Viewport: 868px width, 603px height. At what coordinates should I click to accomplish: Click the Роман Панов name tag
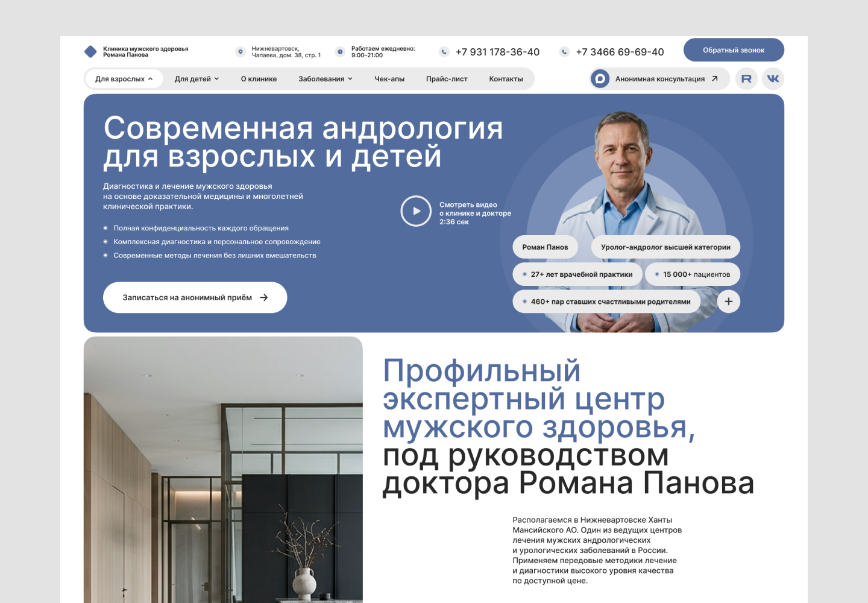pos(545,247)
